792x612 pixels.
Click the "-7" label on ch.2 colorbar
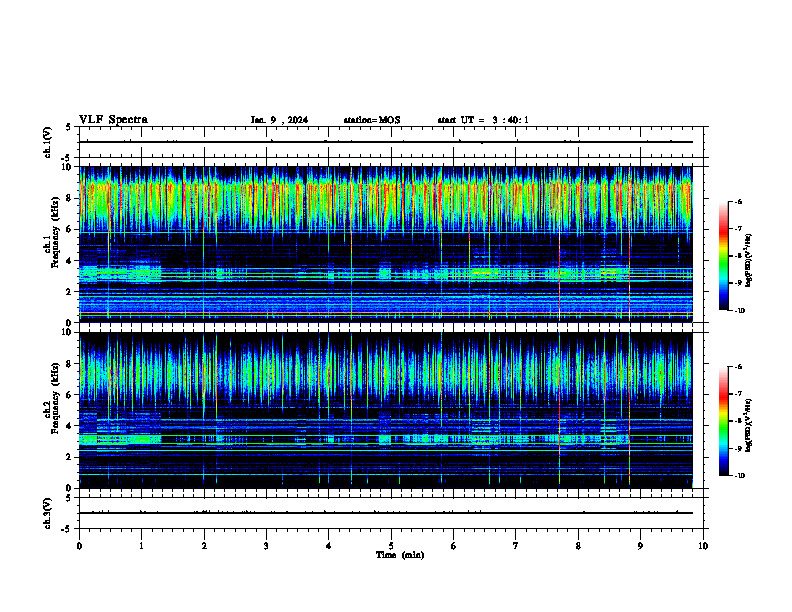[x=738, y=394]
